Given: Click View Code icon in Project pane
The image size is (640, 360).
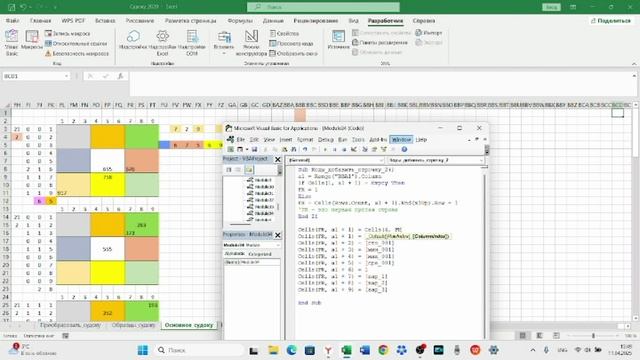Looking at the screenshot, I should coord(229,169).
